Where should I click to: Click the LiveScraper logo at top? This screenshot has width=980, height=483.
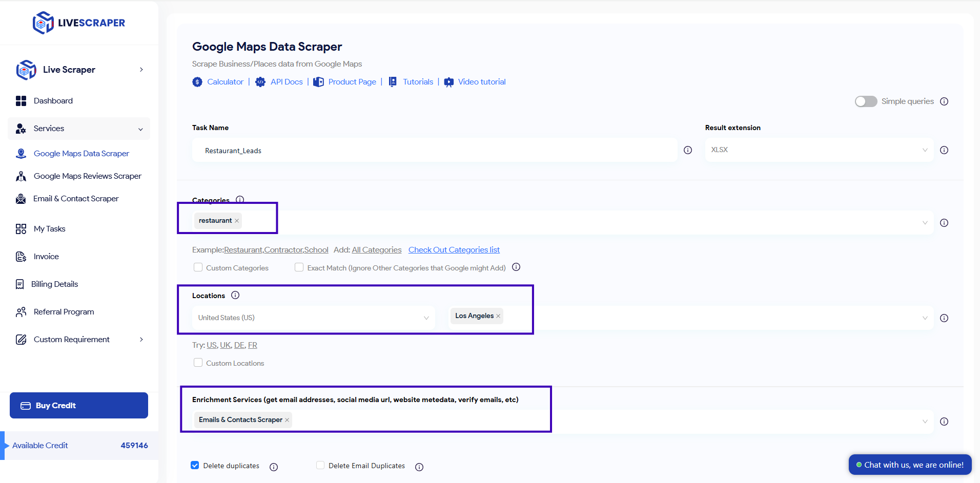79,23
